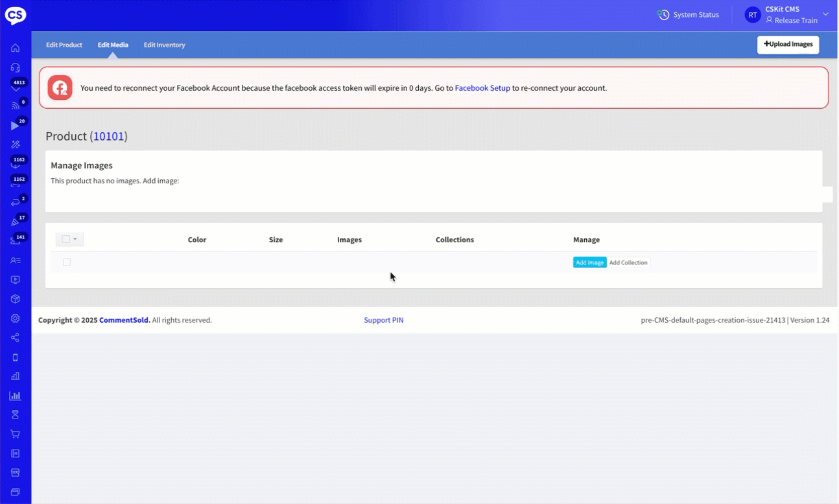Open the box package sidebar icon
The height and width of the screenshot is (504, 839).
pos(16,299)
